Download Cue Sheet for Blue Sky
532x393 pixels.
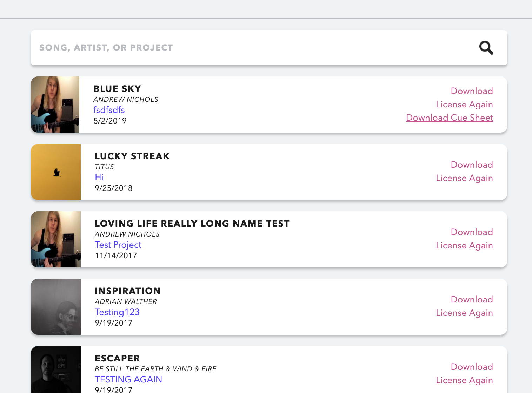(x=450, y=118)
